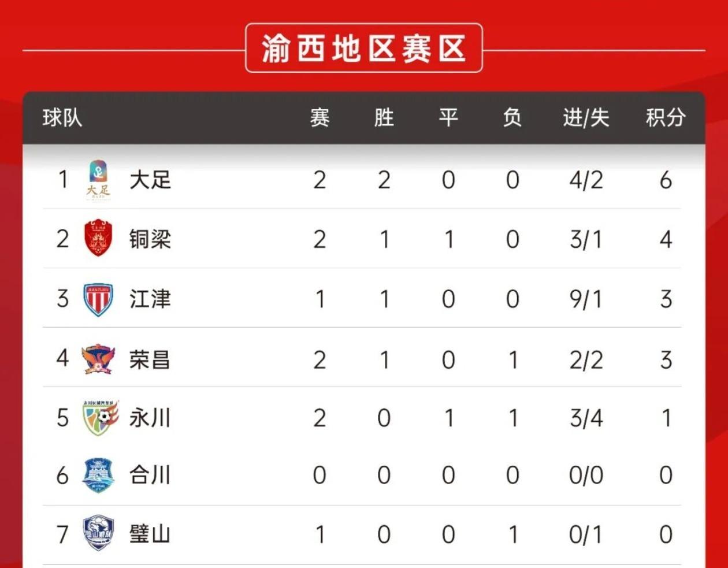The width and height of the screenshot is (728, 568).
Task: Click 江津's 9/1 goals value
Action: click(x=586, y=299)
